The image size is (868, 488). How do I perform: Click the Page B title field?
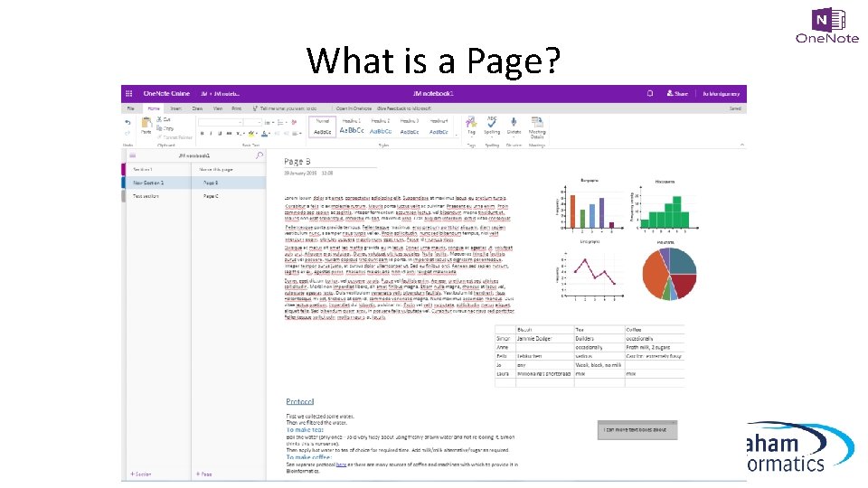[x=330, y=162]
